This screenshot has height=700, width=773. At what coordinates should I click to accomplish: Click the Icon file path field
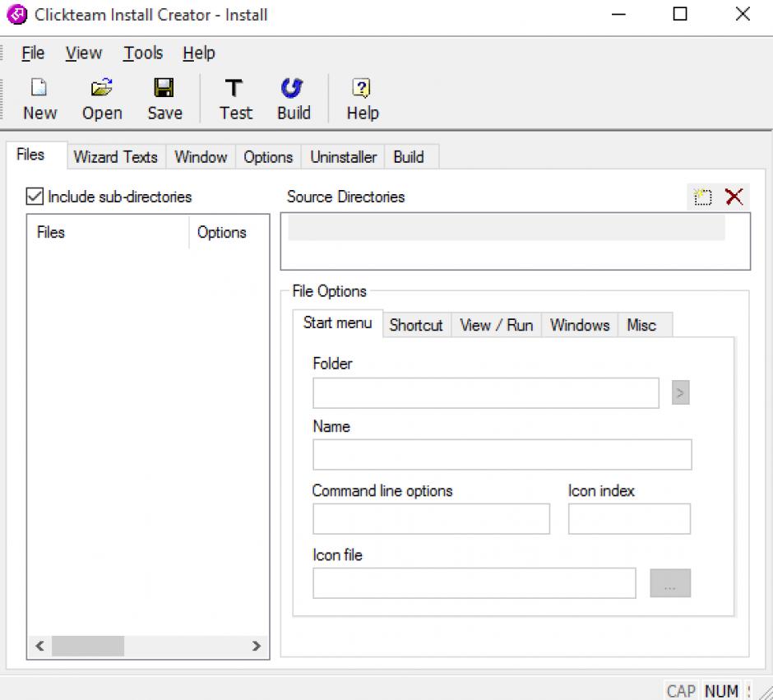pyautogui.click(x=474, y=583)
